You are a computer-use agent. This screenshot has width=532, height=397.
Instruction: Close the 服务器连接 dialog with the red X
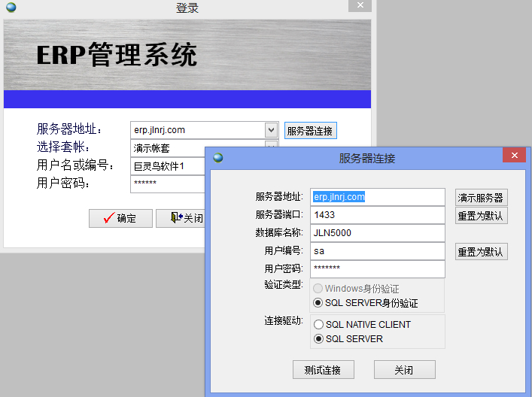click(514, 156)
